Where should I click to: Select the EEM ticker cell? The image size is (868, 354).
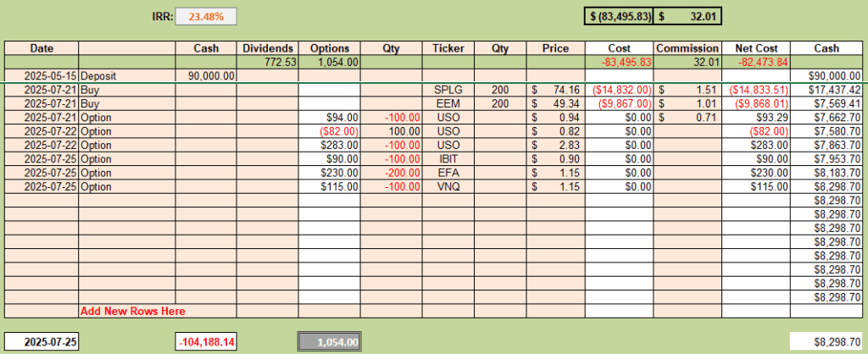click(x=448, y=103)
